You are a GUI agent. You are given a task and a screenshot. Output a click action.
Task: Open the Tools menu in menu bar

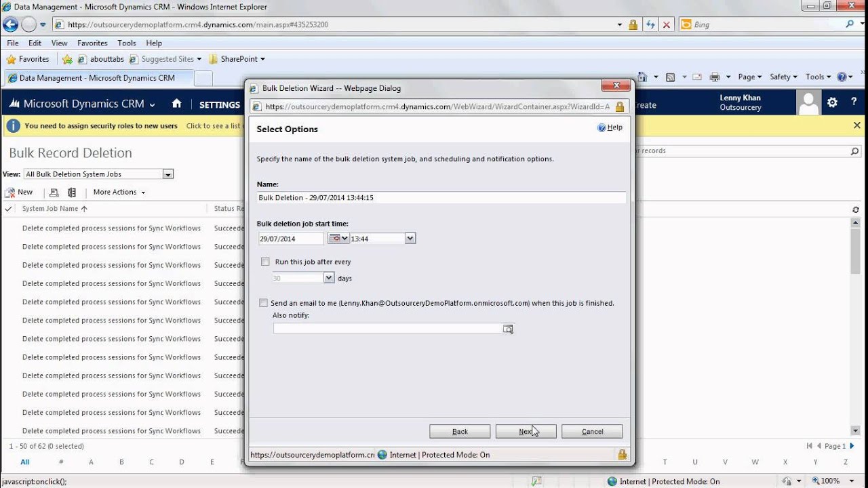point(127,43)
